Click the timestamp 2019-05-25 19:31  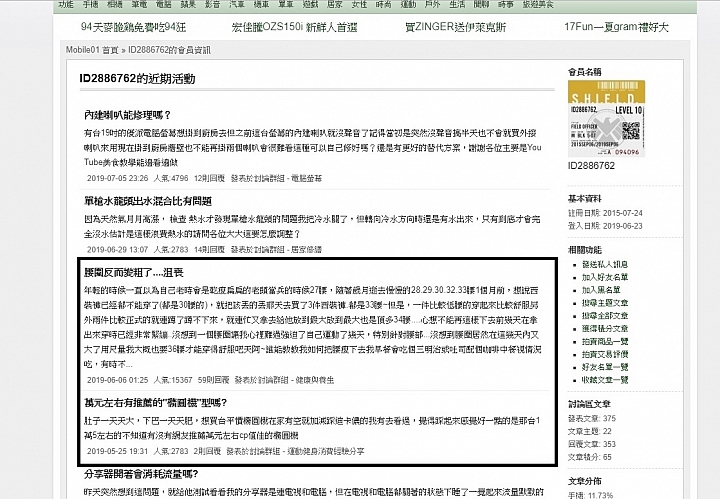click(x=118, y=451)
